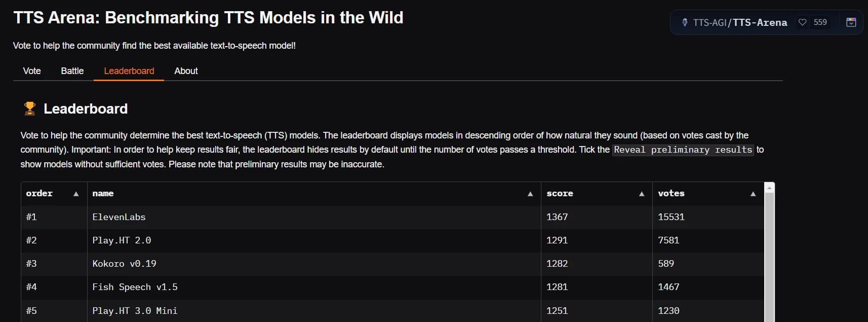
Task: Sort by the order column arrow
Action: tap(76, 194)
